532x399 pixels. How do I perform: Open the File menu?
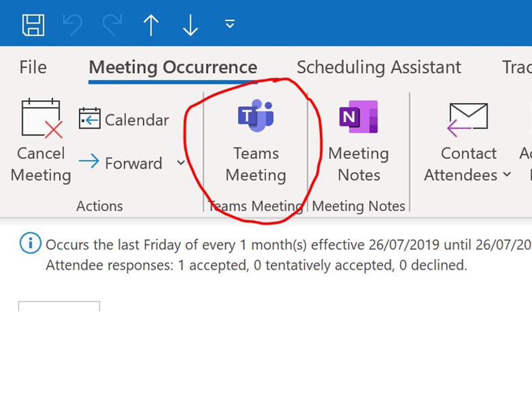click(x=32, y=67)
